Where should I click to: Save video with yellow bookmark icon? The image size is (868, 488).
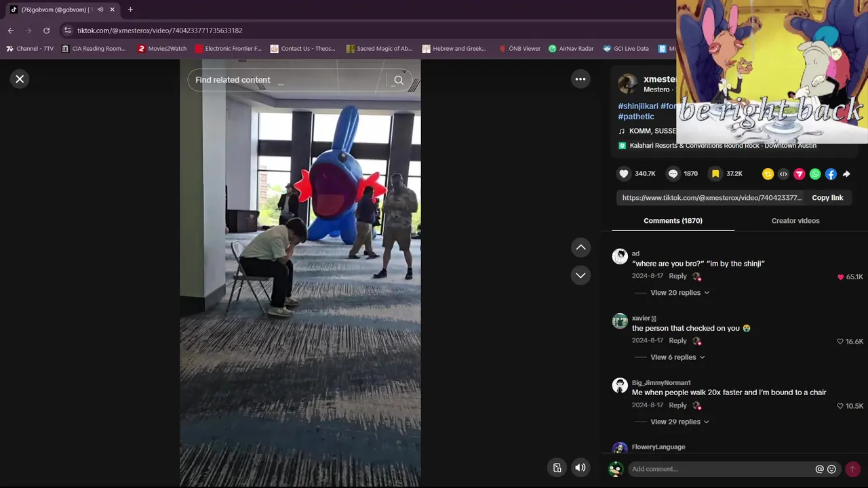[715, 174]
